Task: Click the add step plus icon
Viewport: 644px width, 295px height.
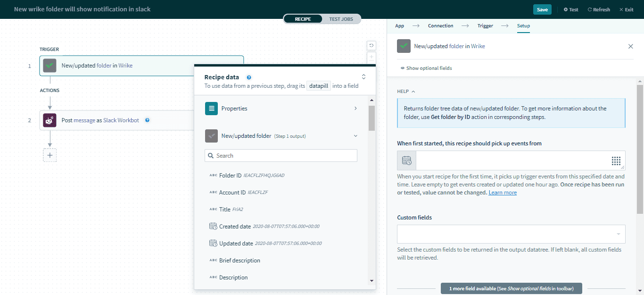Action: pyautogui.click(x=50, y=155)
